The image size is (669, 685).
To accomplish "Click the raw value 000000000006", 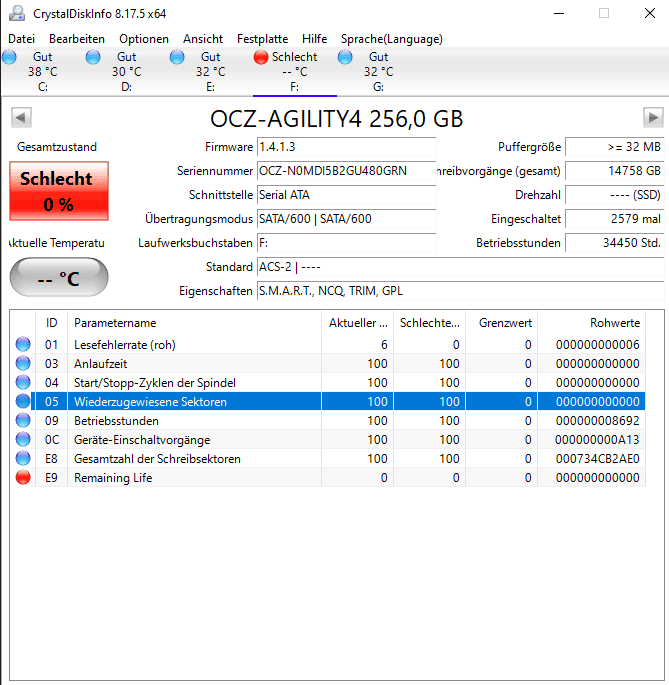I will [x=597, y=345].
